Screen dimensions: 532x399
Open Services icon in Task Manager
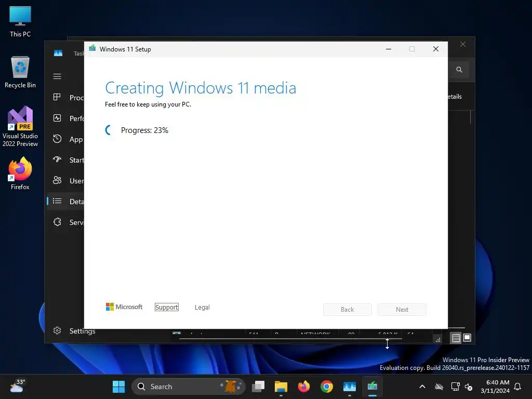(x=57, y=222)
